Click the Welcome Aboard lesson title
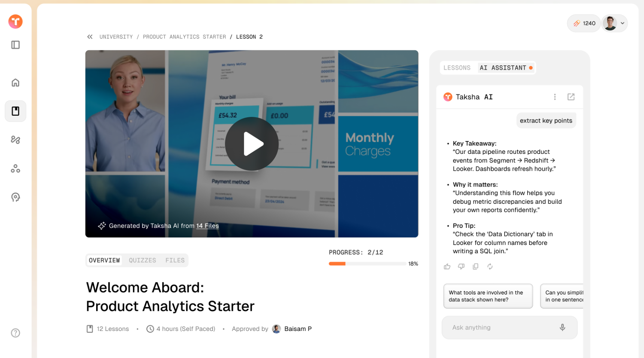644x358 pixels. coord(170,297)
